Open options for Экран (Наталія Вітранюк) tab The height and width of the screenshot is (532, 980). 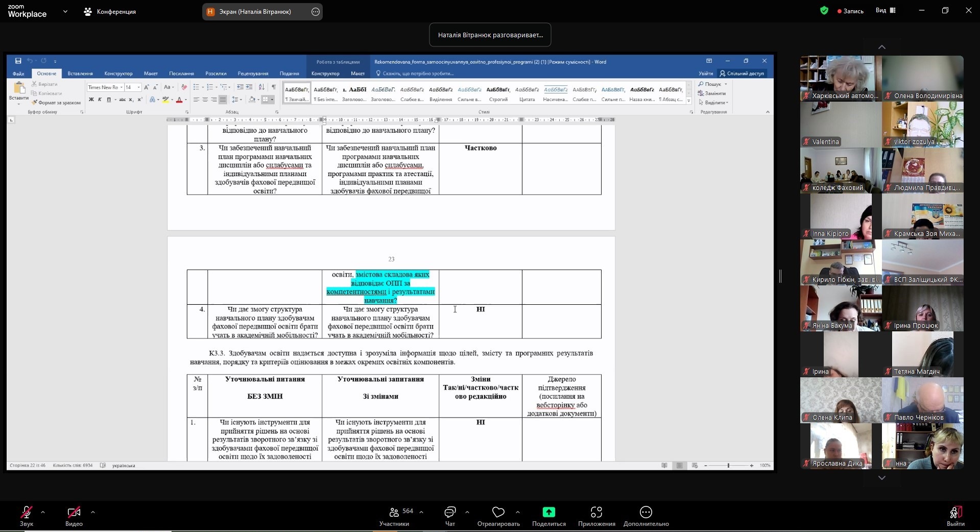316,12
